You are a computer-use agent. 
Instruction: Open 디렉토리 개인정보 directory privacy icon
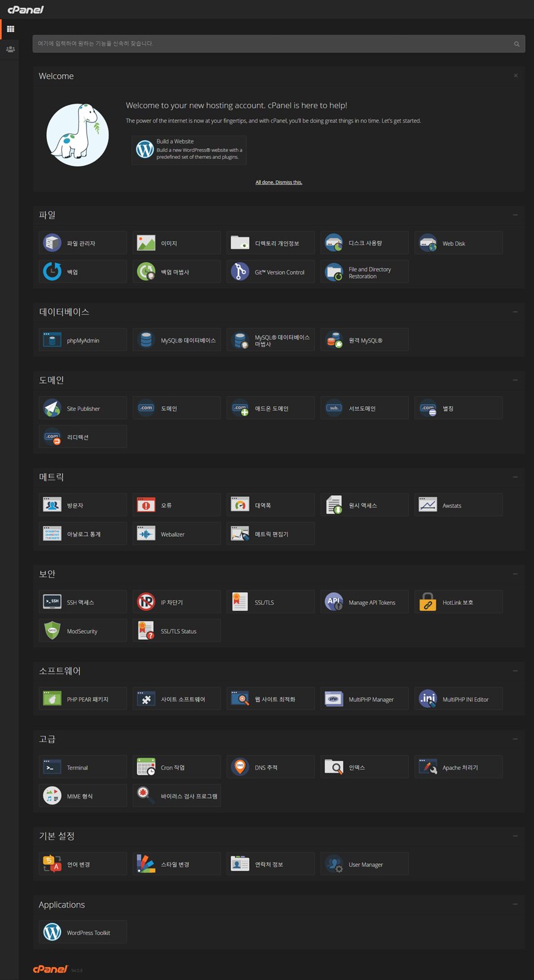tap(240, 243)
